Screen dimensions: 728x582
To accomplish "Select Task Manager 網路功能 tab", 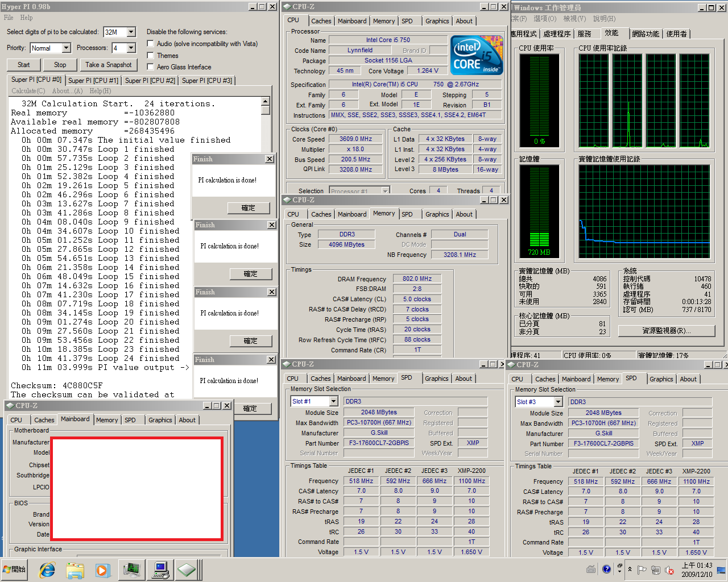I will click(646, 34).
